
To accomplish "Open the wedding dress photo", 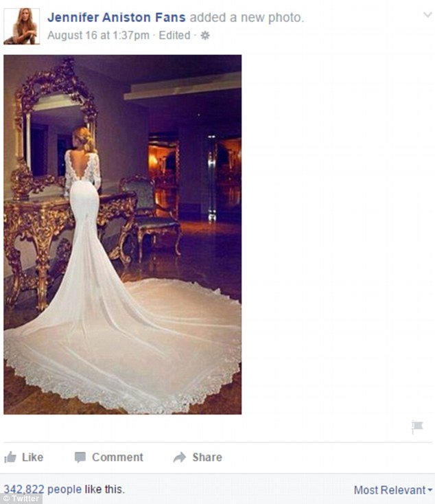I will pyautogui.click(x=122, y=234).
